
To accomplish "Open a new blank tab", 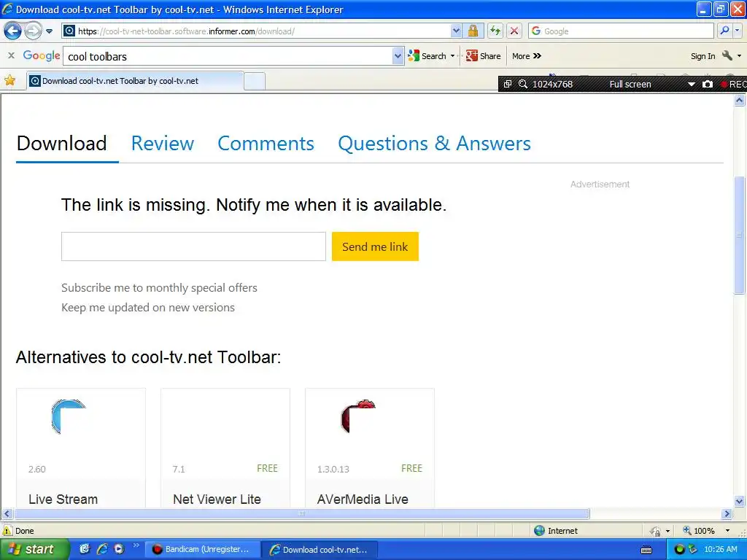I will (255, 82).
